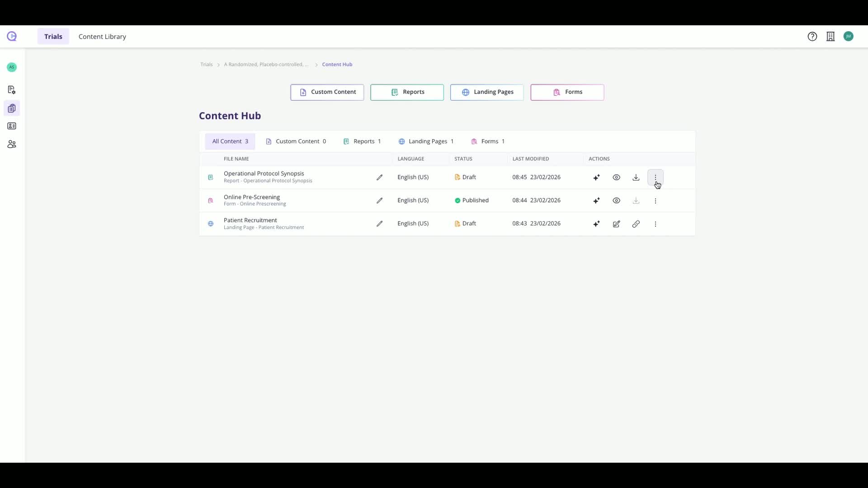Preview Online Pre-Screening form with eye icon
The image size is (868, 488).
(616, 201)
